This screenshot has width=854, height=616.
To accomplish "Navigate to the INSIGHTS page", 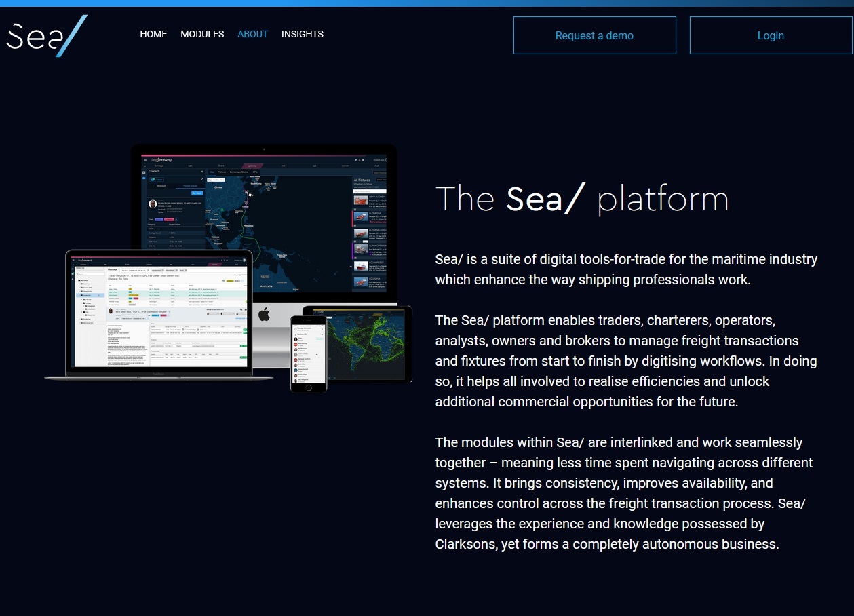I will 303,34.
